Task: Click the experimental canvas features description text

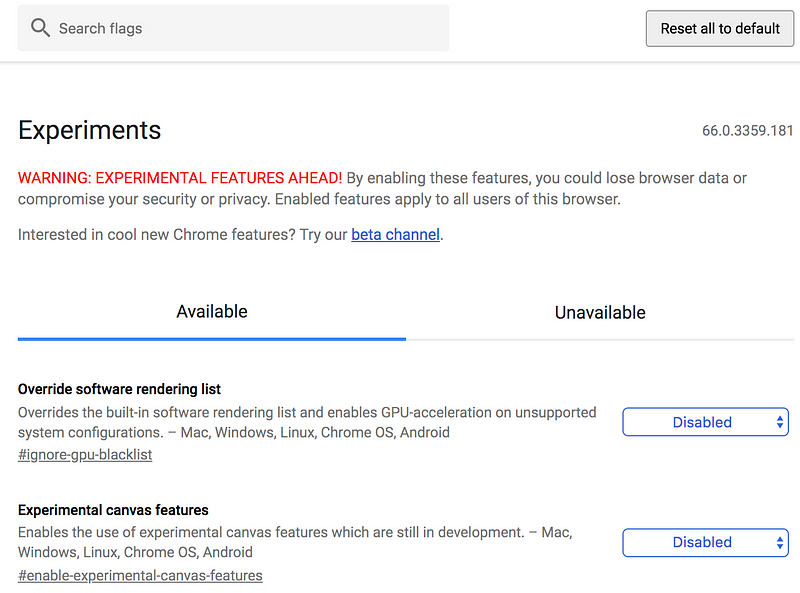Action: tap(295, 542)
